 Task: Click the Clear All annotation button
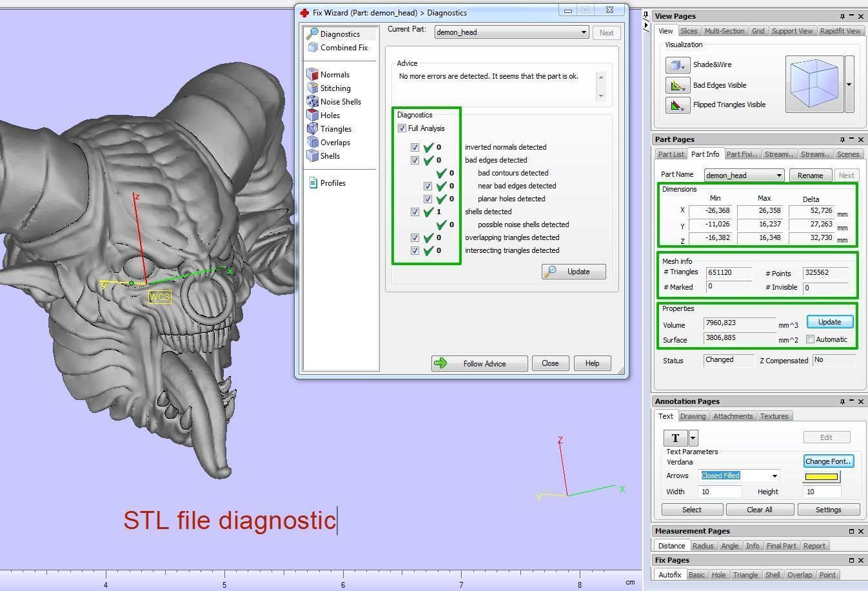[760, 510]
